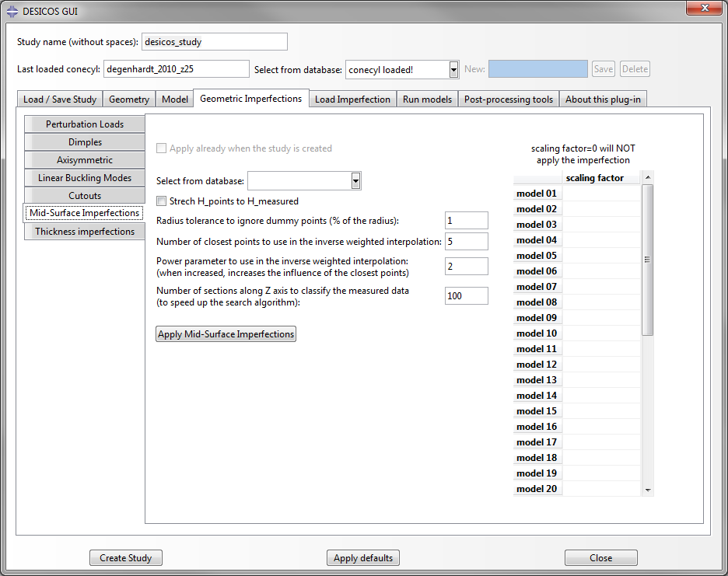Click the scaling factor table scrollbar thumb

(x=648, y=260)
